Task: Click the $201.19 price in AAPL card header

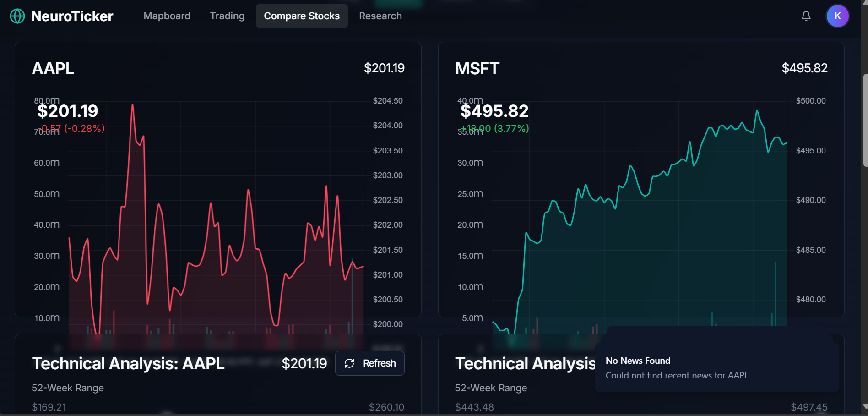Action: click(384, 68)
